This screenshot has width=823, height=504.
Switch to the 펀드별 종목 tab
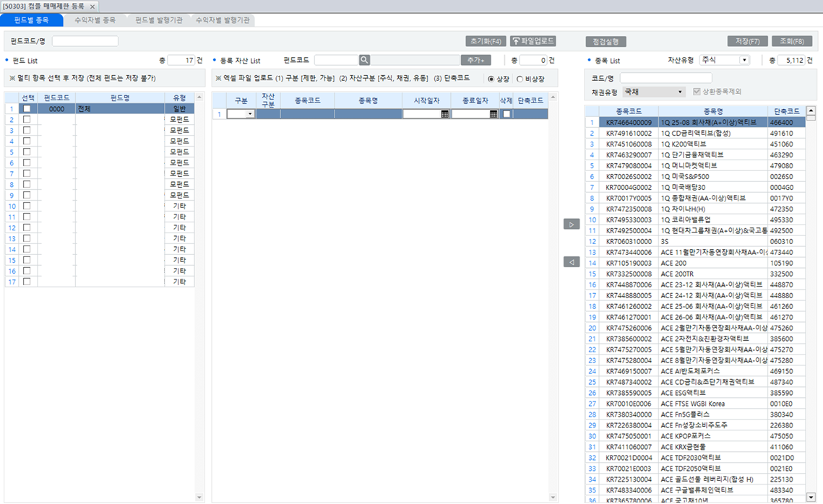(32, 20)
